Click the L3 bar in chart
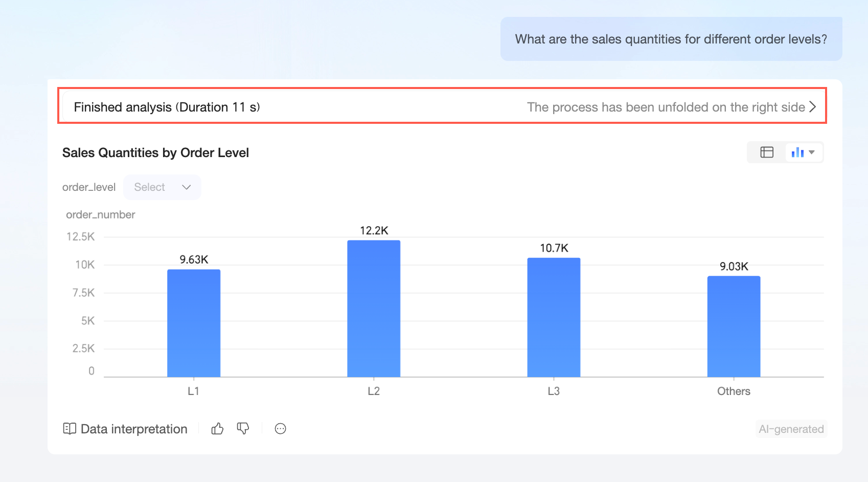This screenshot has width=868, height=482. (x=554, y=317)
